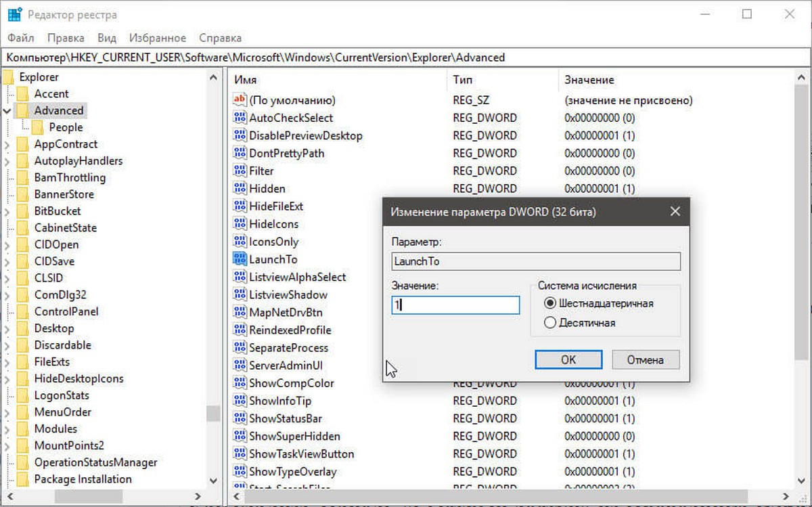Select the OperationStatusManager key in tree
This screenshot has height=507, width=812.
point(95,462)
